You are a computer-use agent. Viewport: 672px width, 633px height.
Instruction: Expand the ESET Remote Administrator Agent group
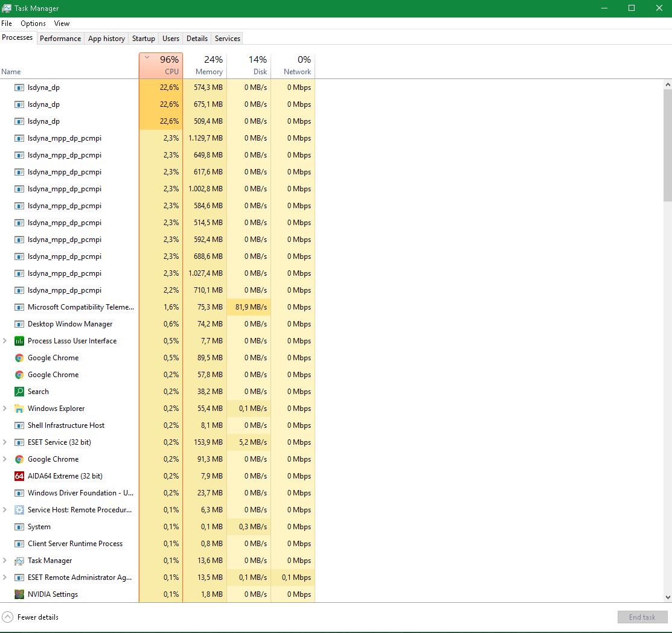tap(5, 577)
